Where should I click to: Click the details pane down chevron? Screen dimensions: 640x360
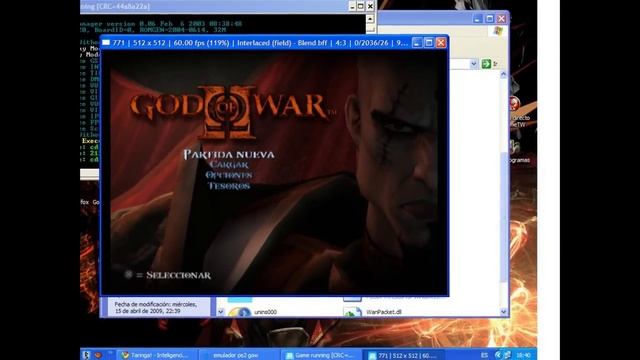tap(220, 312)
